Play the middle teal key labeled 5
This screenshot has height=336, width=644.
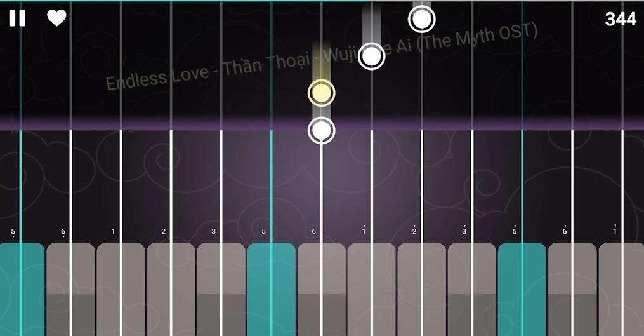pos(271,289)
